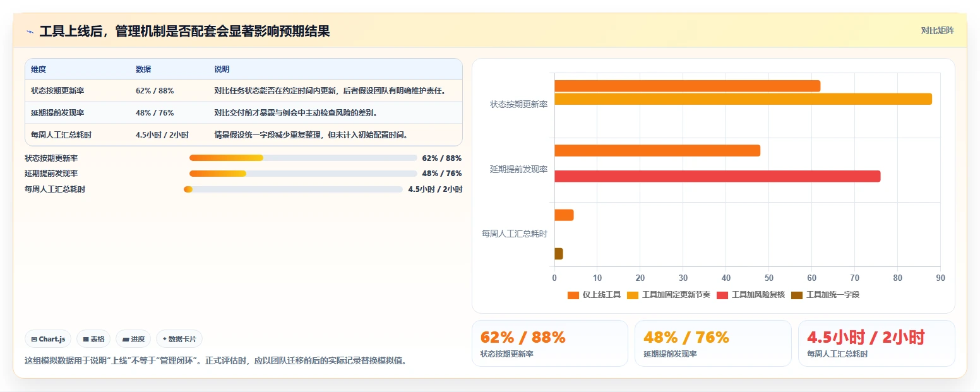Click the orange 62 bar for 状态按期更新率
The height and width of the screenshot is (392, 980).
(687, 86)
